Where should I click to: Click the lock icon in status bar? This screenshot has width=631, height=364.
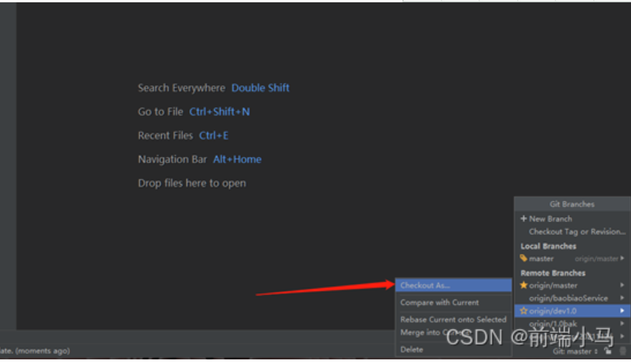[608, 351]
